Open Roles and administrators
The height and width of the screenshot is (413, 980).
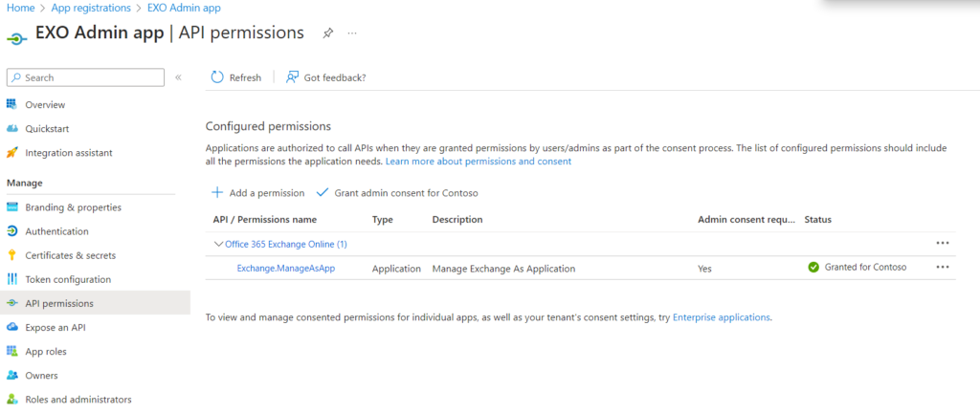pos(78,400)
